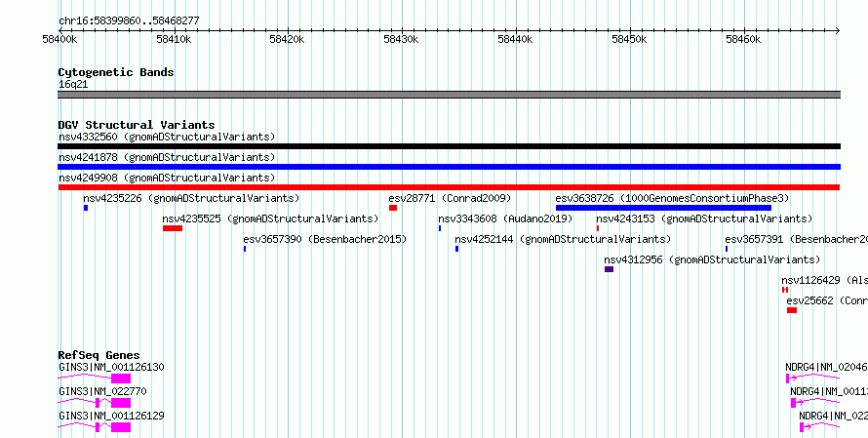Screen dimensions: 868x438
Task: Select the blue esv3638726 variant bar
Action: [x=664, y=208]
